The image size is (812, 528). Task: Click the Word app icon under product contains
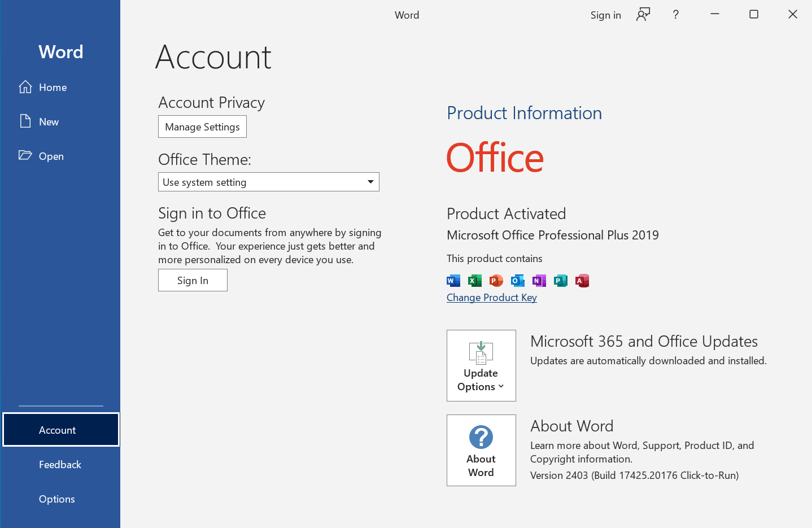tap(453, 281)
